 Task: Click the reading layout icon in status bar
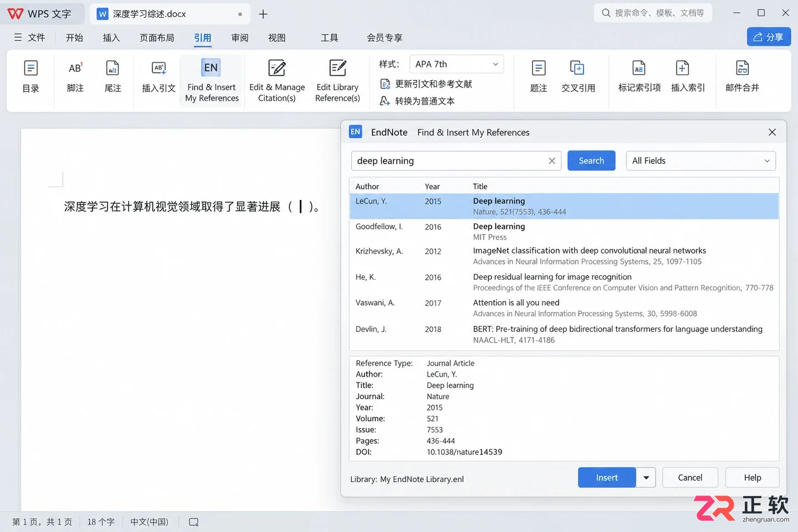[193, 522]
